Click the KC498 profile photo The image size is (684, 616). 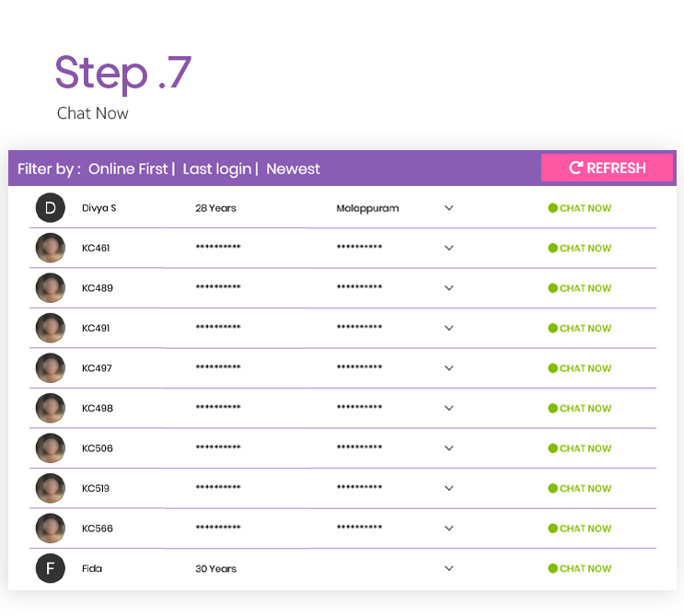click(x=50, y=408)
